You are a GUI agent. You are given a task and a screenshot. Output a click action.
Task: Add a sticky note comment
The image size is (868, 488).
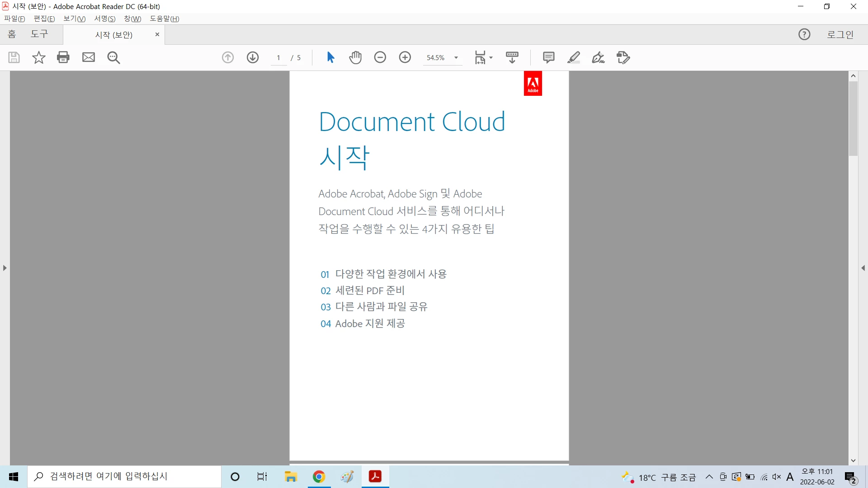click(548, 57)
